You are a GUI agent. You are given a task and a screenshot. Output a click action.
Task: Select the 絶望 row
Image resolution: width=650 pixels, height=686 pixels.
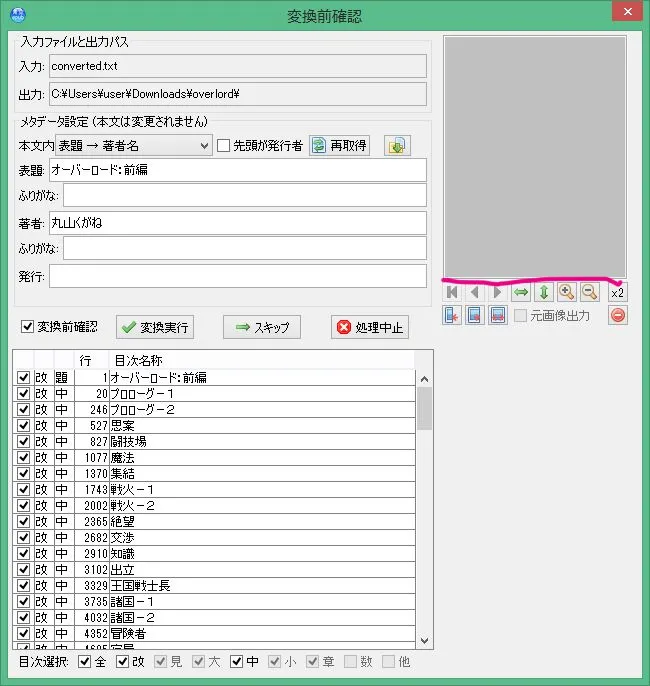coord(214,522)
